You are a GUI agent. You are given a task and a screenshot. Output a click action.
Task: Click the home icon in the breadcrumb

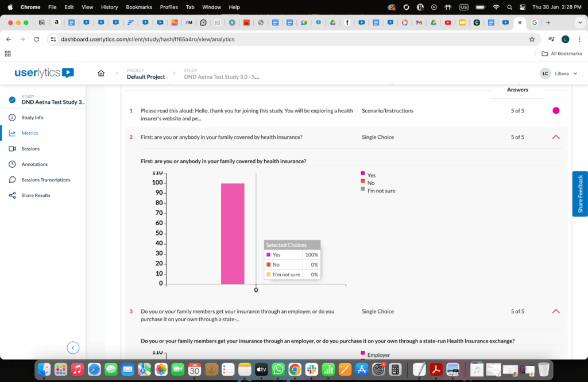point(101,74)
